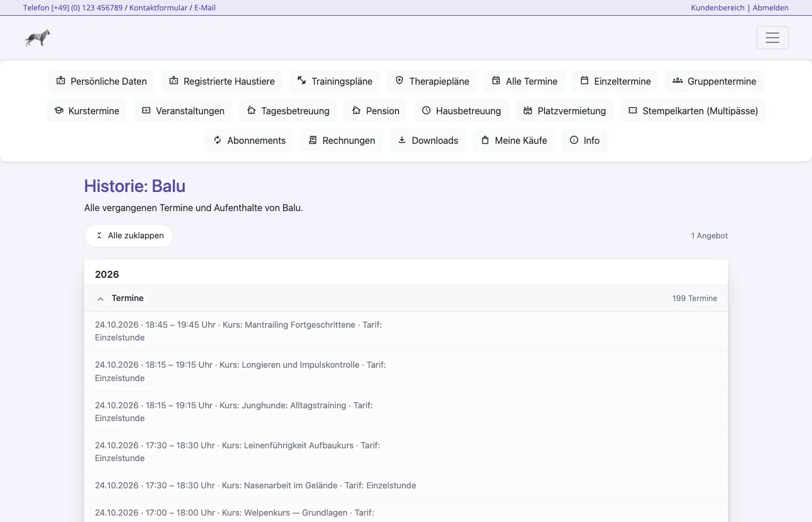
Task: Select Mantrailing Fortgeschrittene appointment row
Action: [406, 331]
